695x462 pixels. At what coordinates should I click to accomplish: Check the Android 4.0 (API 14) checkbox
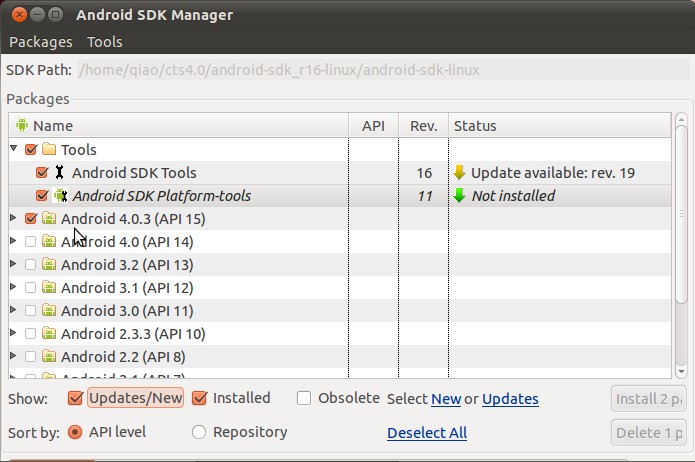31,242
